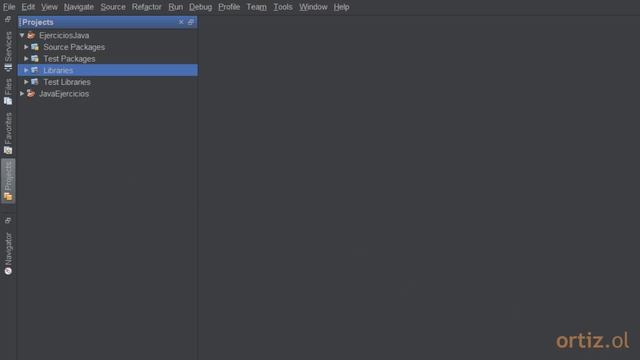Click the Libraries node icon

pyautogui.click(x=35, y=70)
